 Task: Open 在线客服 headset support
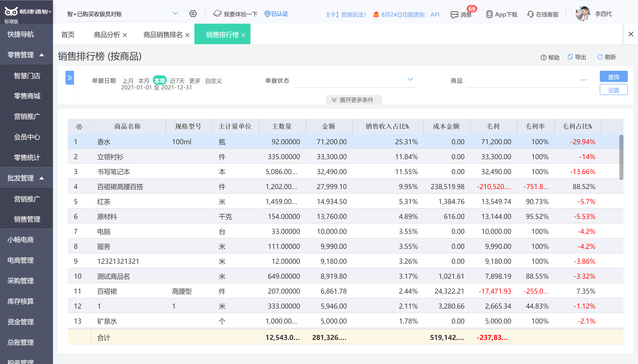coord(530,14)
